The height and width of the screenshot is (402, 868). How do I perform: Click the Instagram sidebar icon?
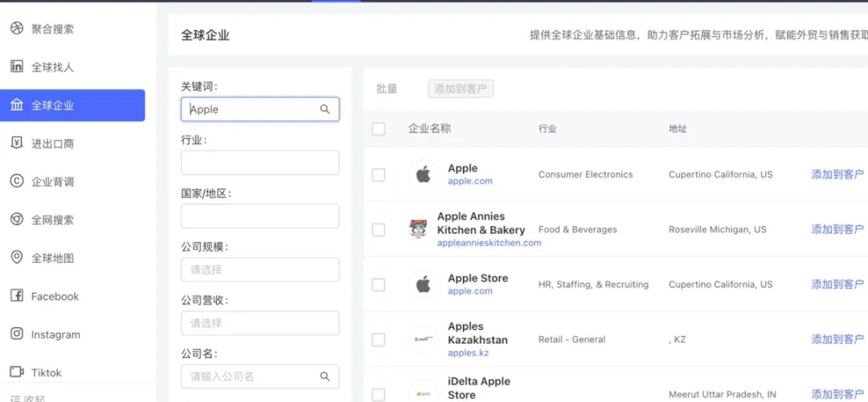tap(16, 334)
